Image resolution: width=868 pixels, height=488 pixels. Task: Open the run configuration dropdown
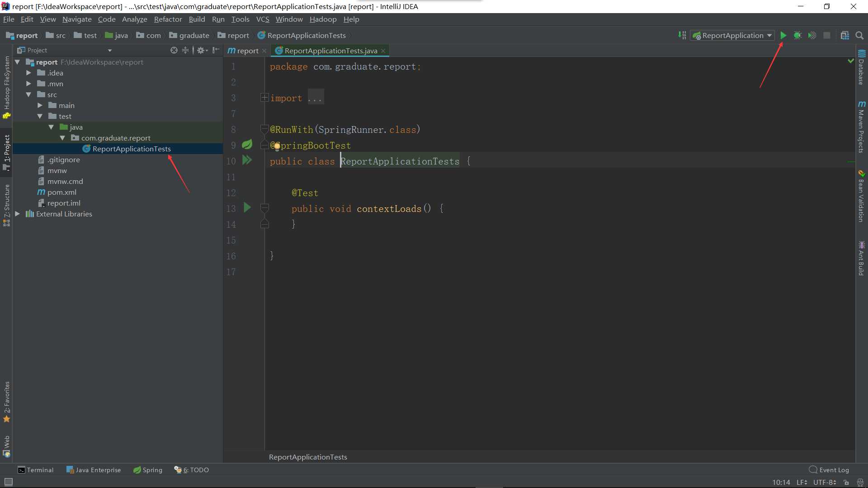pyautogui.click(x=732, y=35)
